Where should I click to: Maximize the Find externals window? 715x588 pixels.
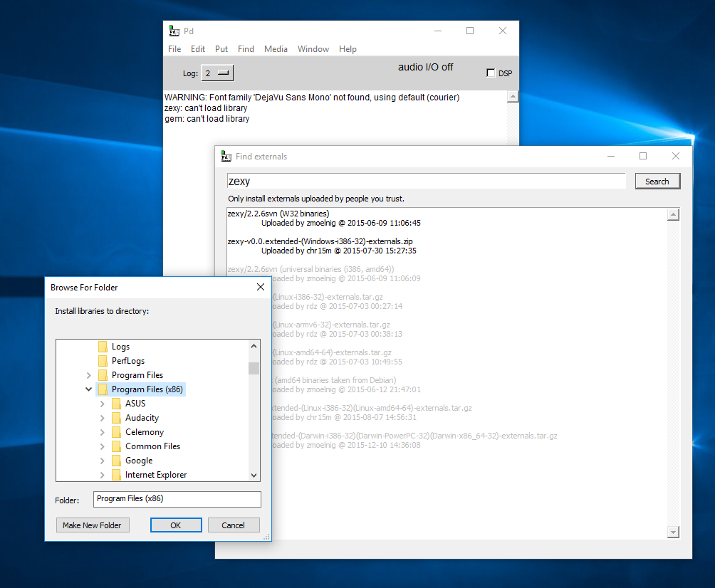click(643, 156)
